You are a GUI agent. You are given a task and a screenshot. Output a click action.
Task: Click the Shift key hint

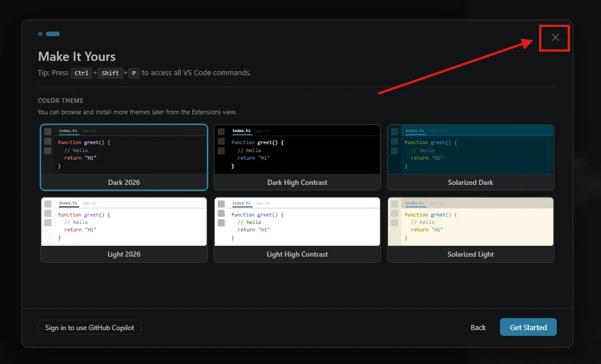tap(110, 73)
